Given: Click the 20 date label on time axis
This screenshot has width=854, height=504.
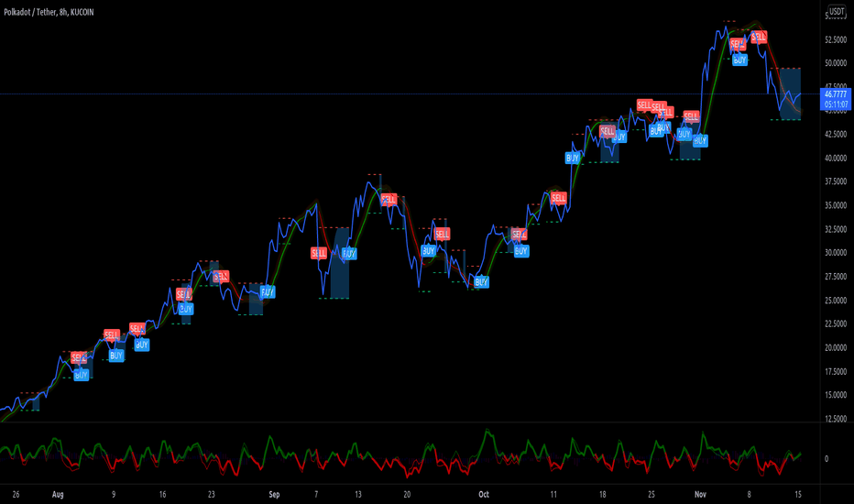Looking at the screenshot, I should [x=407, y=495].
